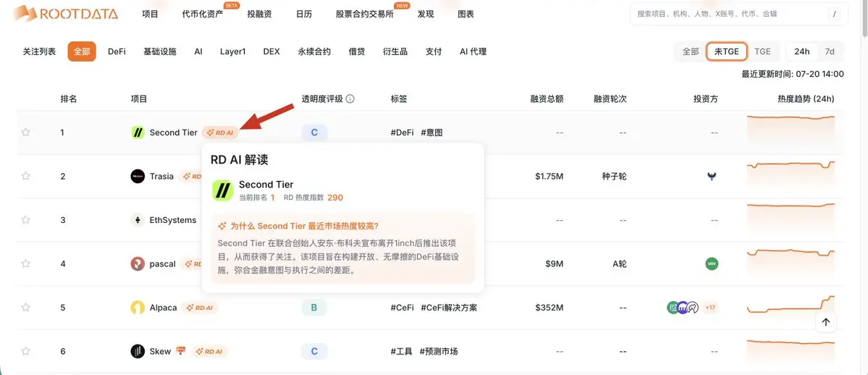Click the Trasia project logo
Image resolution: width=868 pixels, height=375 pixels.
(138, 176)
